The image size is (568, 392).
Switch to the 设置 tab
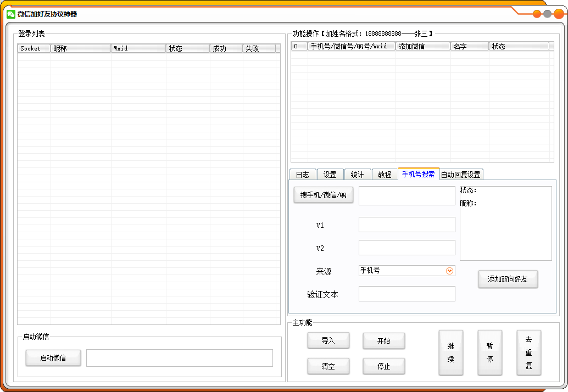coord(330,175)
